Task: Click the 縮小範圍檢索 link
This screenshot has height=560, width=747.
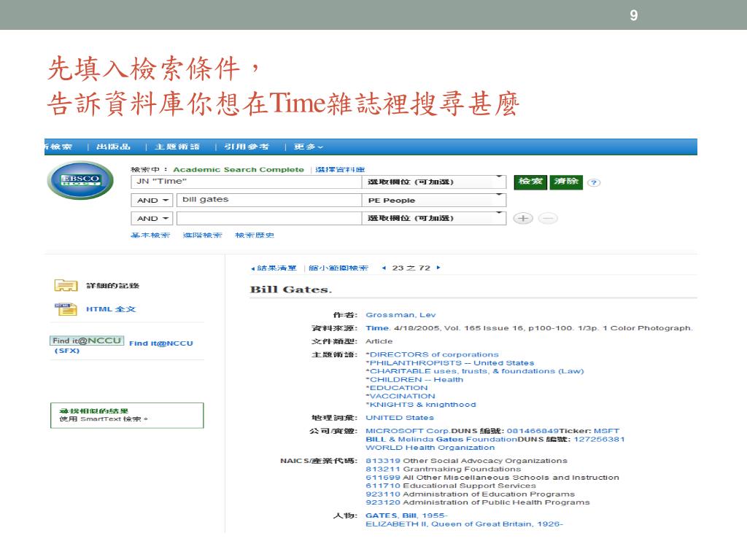Action: click(338, 268)
